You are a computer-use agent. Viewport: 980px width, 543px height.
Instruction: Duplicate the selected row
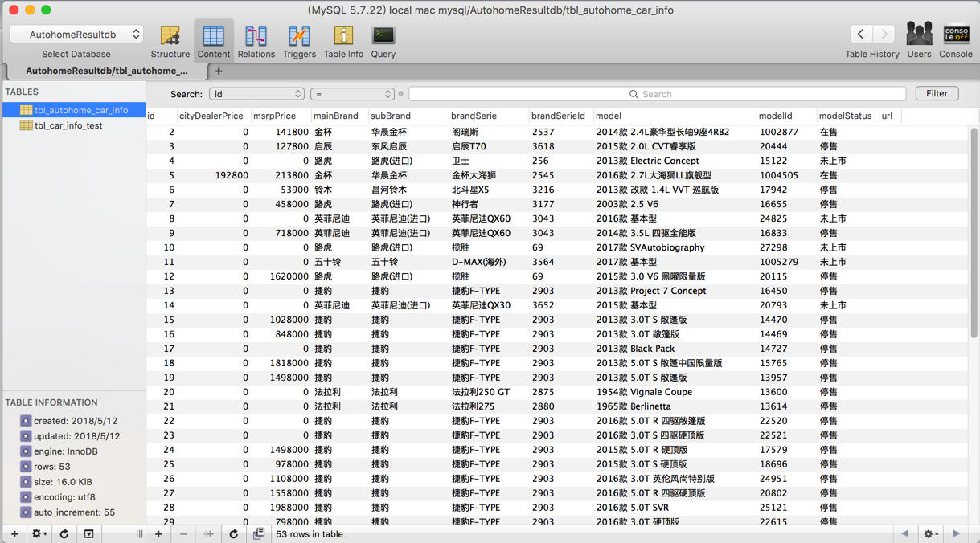tap(208, 533)
